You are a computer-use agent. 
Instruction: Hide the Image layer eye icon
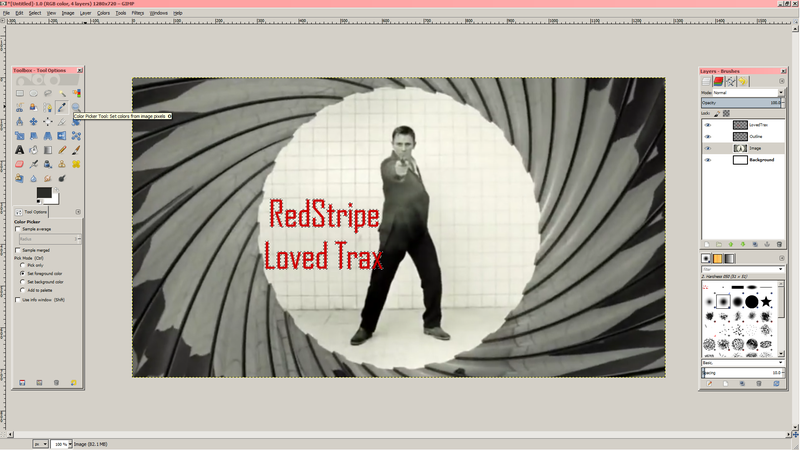(x=708, y=148)
